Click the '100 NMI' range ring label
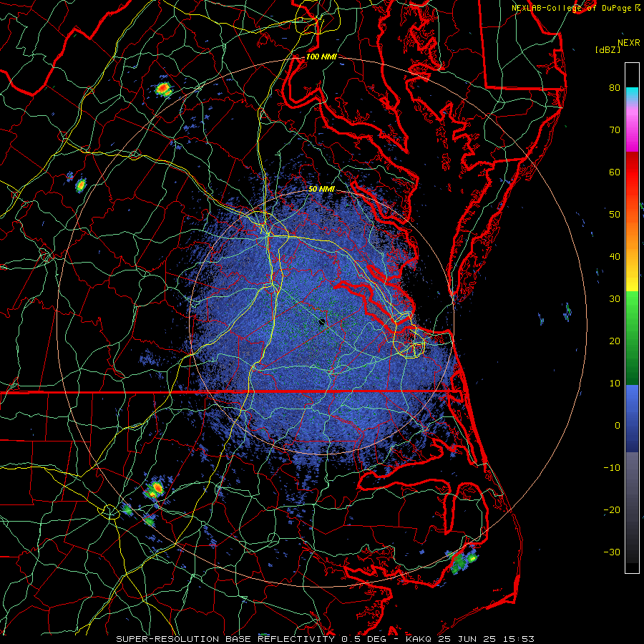 (x=321, y=57)
